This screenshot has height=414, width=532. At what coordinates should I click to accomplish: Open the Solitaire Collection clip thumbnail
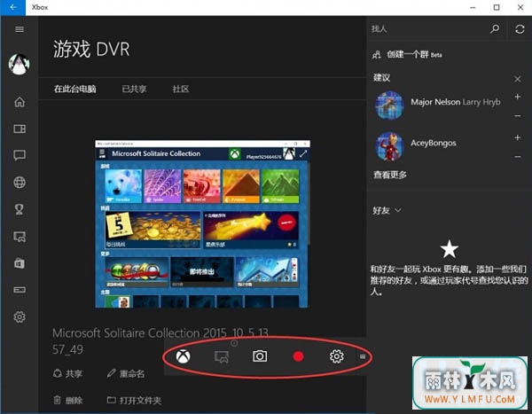click(x=202, y=224)
